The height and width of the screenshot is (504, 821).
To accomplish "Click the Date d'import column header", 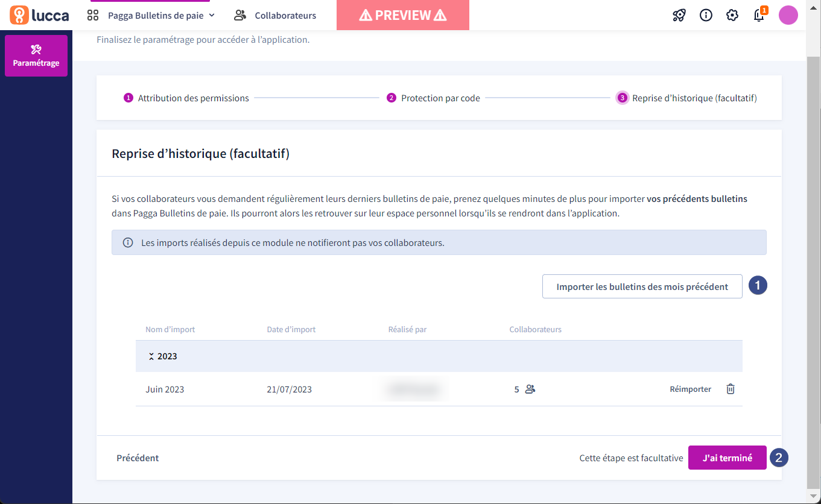I will click(x=291, y=329).
